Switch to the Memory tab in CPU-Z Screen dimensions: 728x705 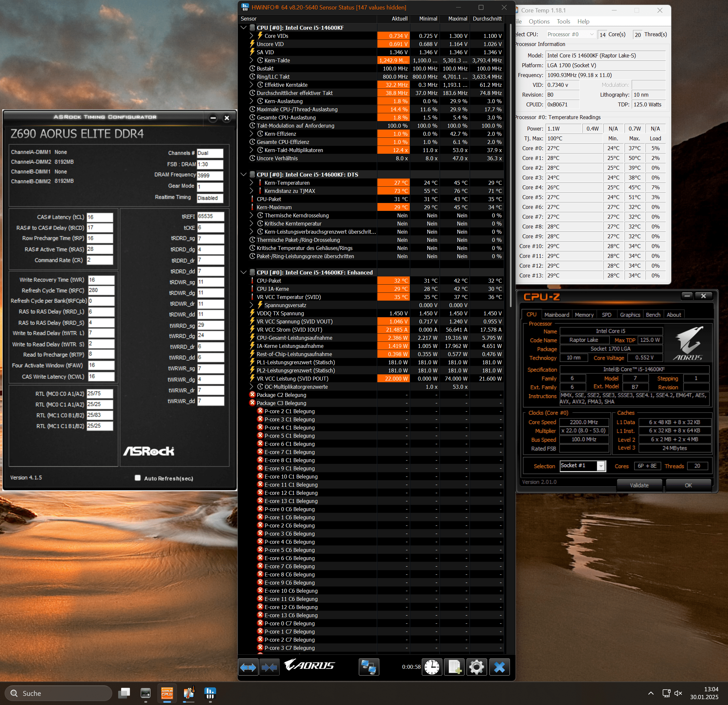point(584,315)
